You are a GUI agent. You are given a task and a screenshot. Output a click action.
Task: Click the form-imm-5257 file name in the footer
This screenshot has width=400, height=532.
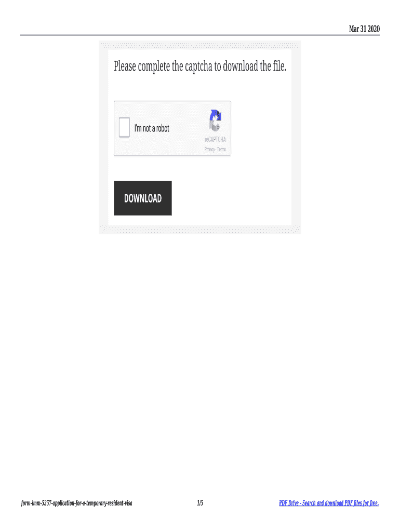coord(77,503)
